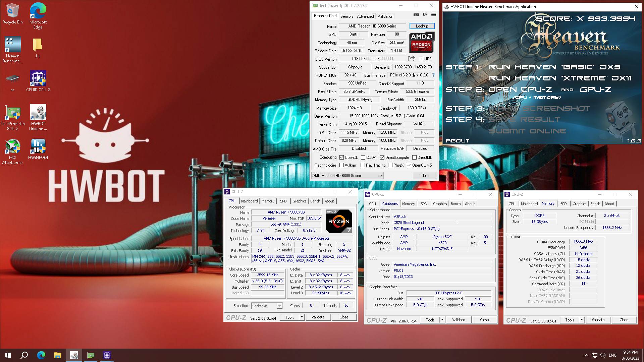The height and width of the screenshot is (362, 644).
Task: Click the GPU Name field in GPU-Z
Action: [x=372, y=26]
